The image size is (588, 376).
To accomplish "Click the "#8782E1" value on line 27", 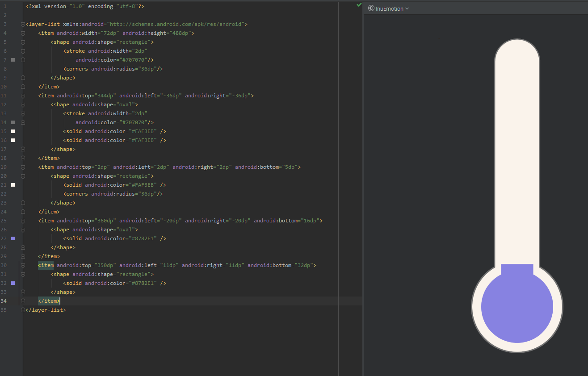I will [143, 238].
